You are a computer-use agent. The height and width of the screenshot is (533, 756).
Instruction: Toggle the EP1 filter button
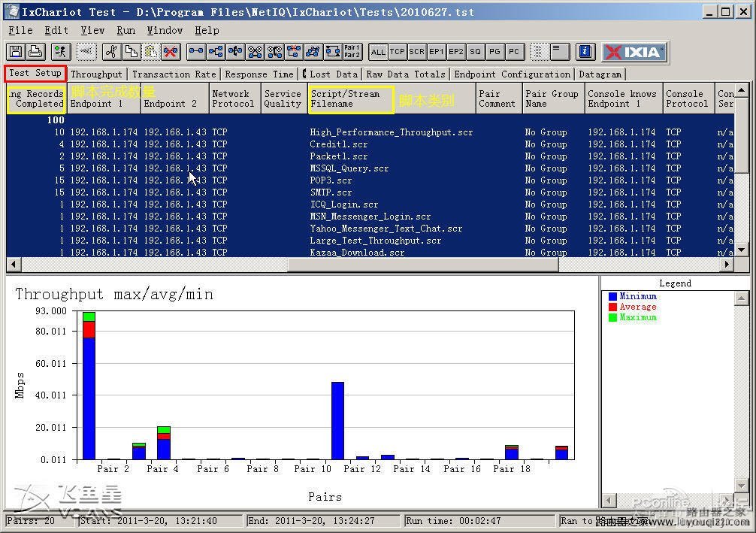437,52
